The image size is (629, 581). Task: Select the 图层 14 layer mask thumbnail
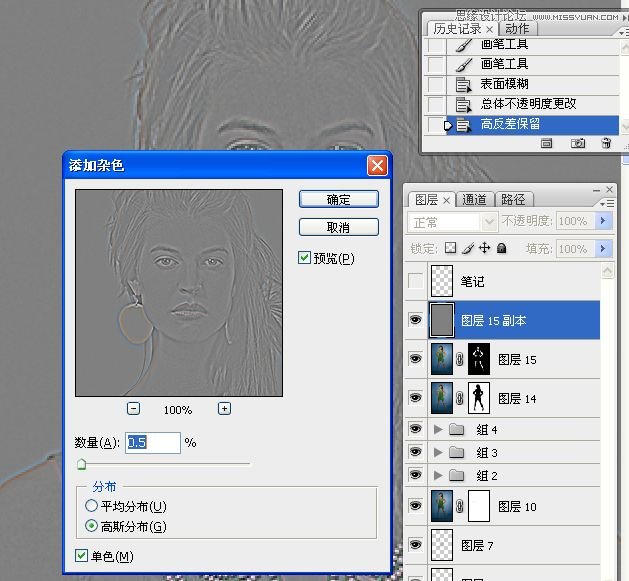[x=479, y=398]
